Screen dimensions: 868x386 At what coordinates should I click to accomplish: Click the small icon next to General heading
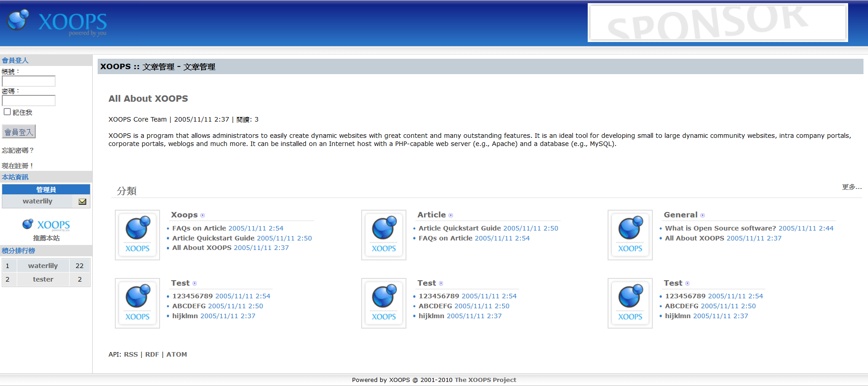703,215
